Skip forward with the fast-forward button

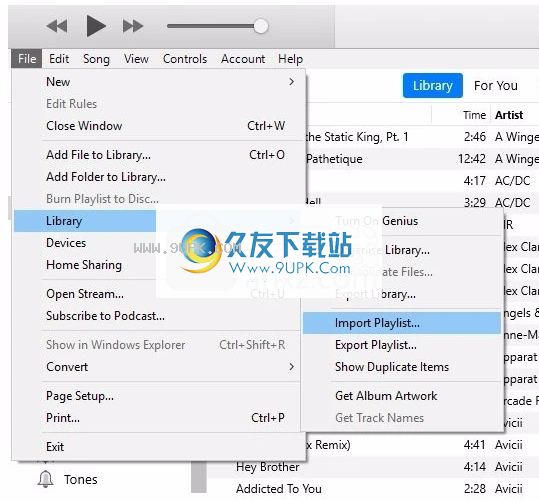point(133,26)
